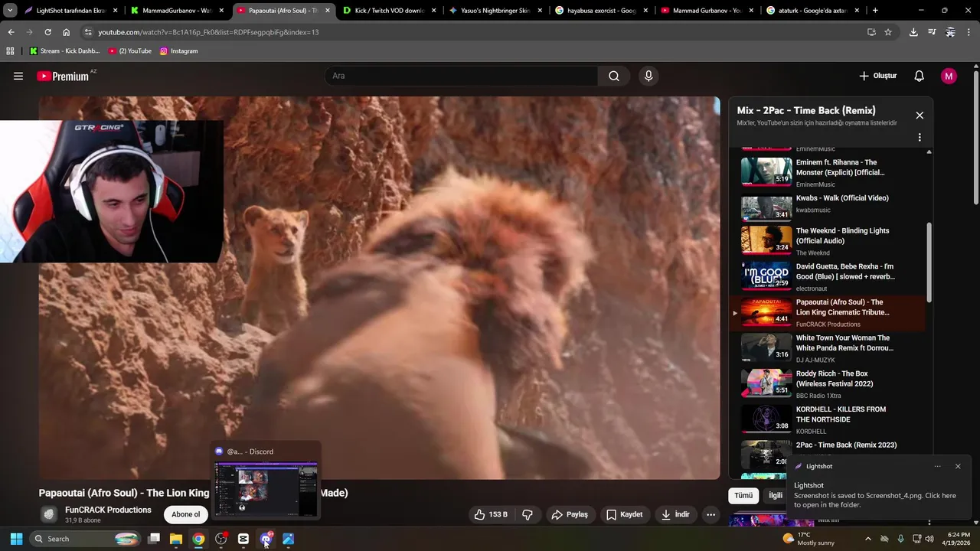The width and height of the screenshot is (980, 551).
Task: Start voice search with the microphone icon
Action: pyautogui.click(x=648, y=76)
